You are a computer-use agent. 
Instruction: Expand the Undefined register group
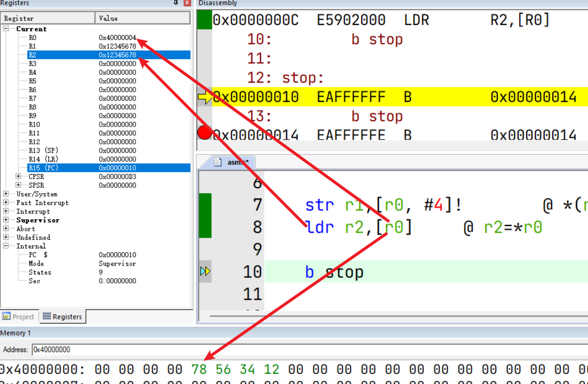[6, 237]
